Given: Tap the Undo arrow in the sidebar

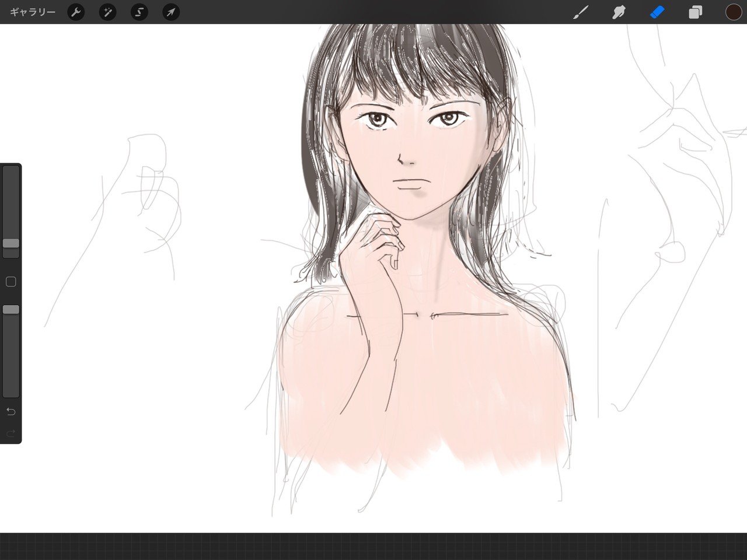Looking at the screenshot, I should (11, 412).
